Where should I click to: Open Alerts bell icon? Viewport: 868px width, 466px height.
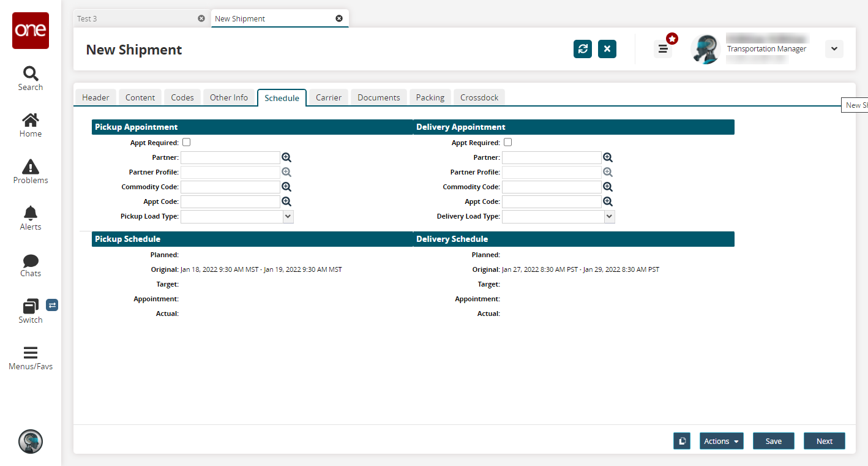click(x=30, y=218)
